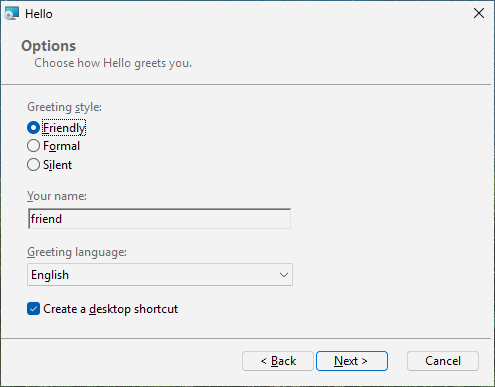Click the 'Choose how Hello greets you.' text

[x=113, y=63]
